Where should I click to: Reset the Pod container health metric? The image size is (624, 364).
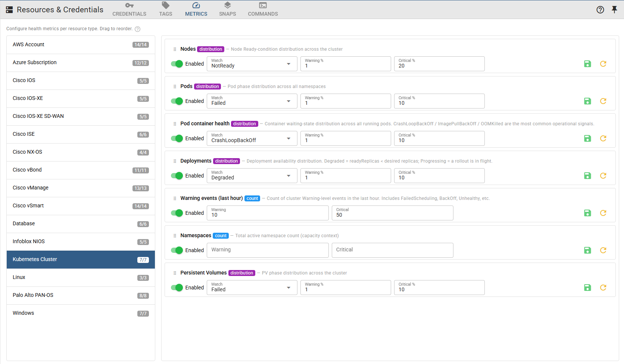(x=603, y=138)
